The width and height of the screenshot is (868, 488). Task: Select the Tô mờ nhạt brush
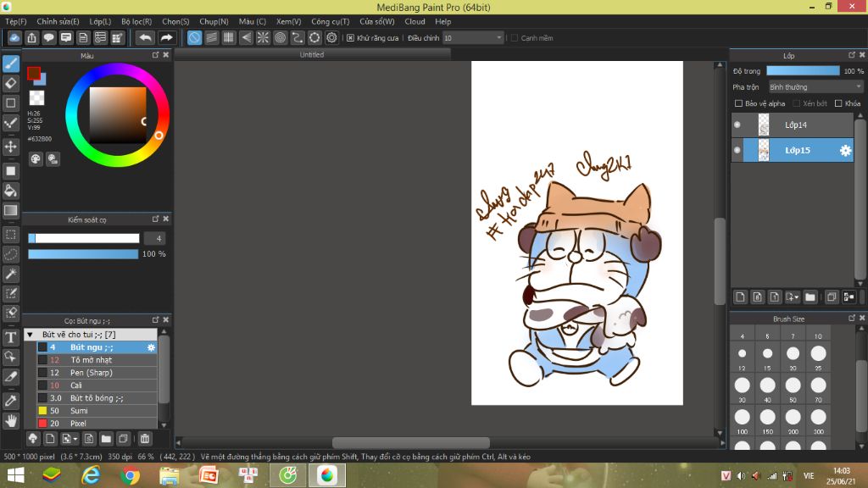[97, 360]
